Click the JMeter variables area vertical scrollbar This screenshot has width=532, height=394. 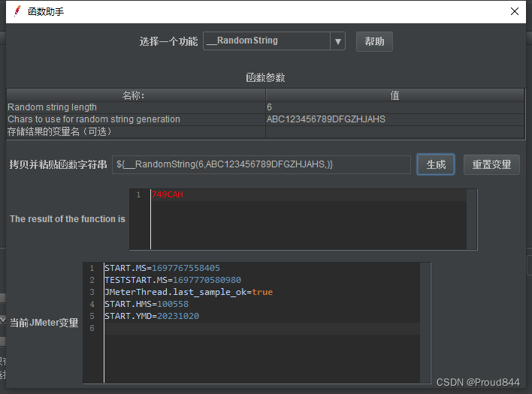pos(425,323)
